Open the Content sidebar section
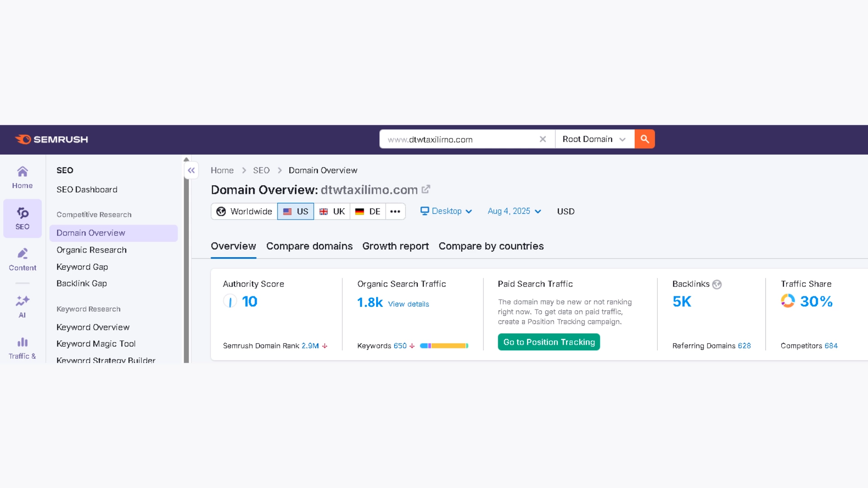 [x=22, y=259]
